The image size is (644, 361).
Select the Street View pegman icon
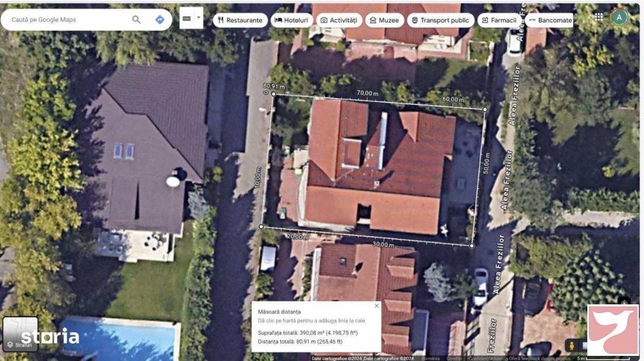point(570,346)
